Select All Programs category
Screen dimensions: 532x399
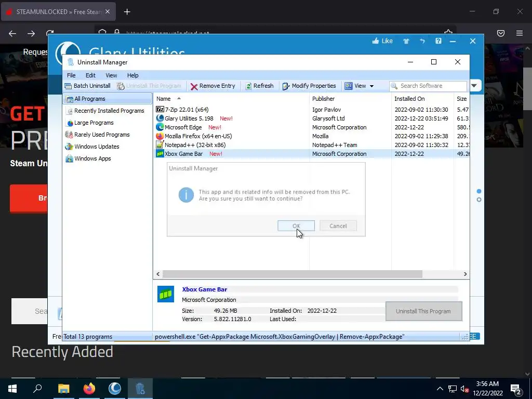(107, 99)
